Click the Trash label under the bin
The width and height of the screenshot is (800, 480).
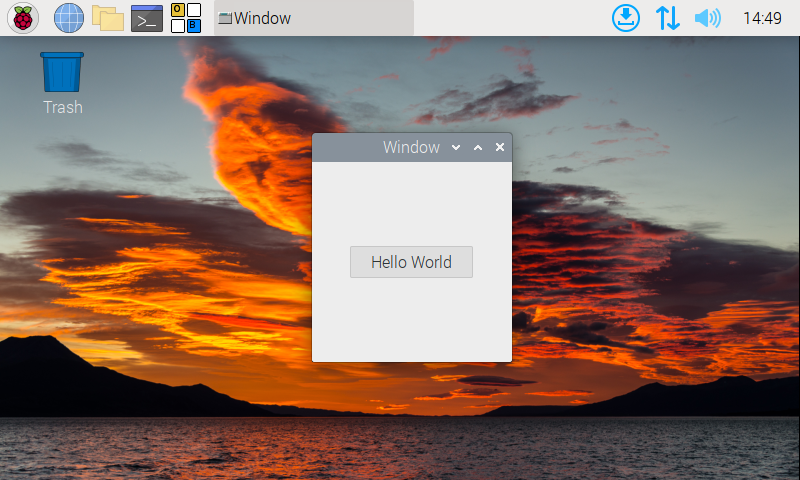tap(62, 107)
